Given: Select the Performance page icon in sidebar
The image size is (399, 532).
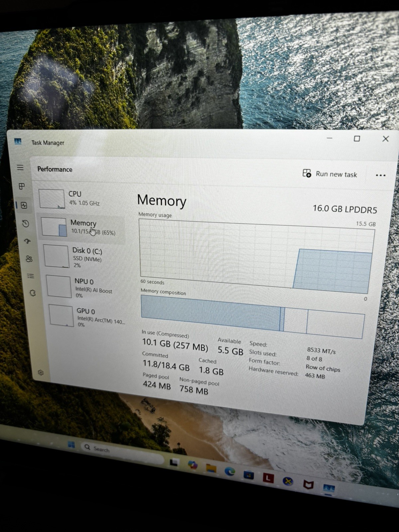Looking at the screenshot, I should click(24, 205).
